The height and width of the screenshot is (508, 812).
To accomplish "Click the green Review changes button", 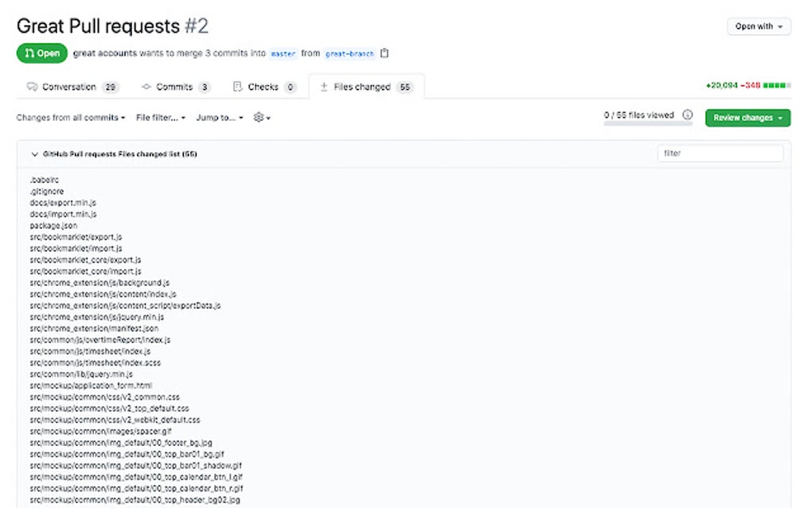I will coord(747,118).
